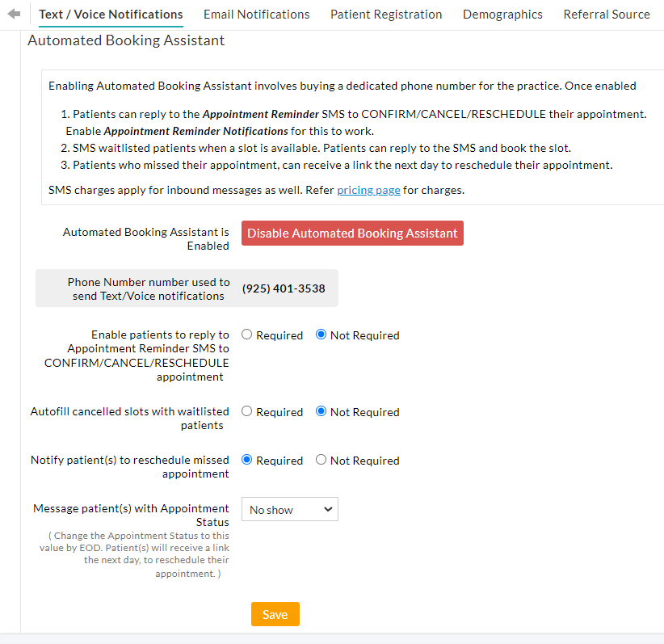Open the Referral Source tab

coord(607,14)
